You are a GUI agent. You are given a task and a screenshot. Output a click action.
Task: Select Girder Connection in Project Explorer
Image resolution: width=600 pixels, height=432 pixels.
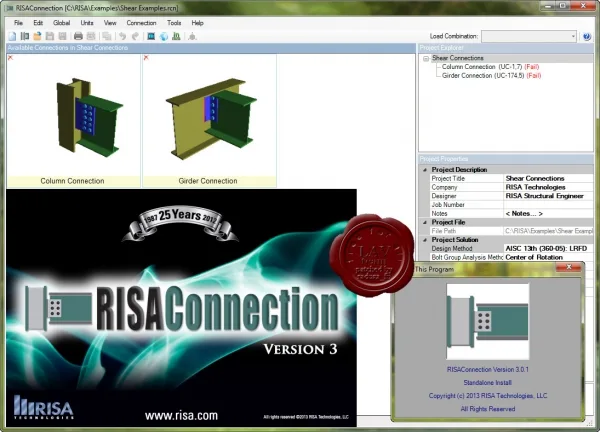coord(491,75)
